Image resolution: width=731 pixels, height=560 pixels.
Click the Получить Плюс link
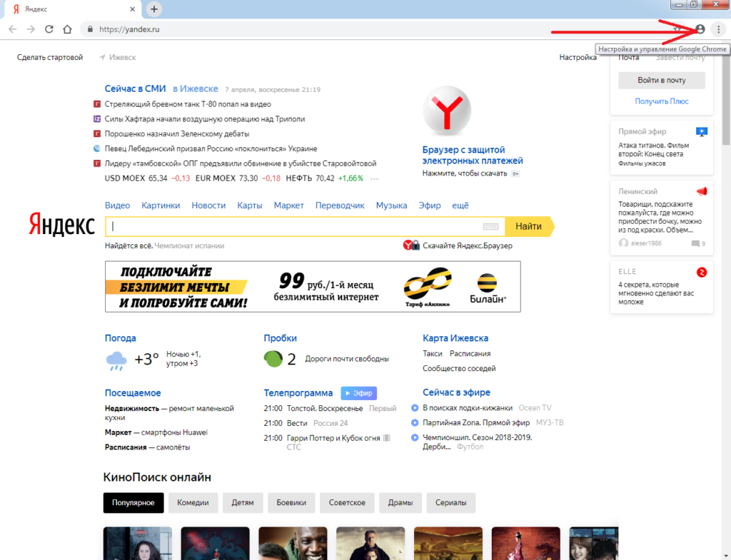click(662, 101)
